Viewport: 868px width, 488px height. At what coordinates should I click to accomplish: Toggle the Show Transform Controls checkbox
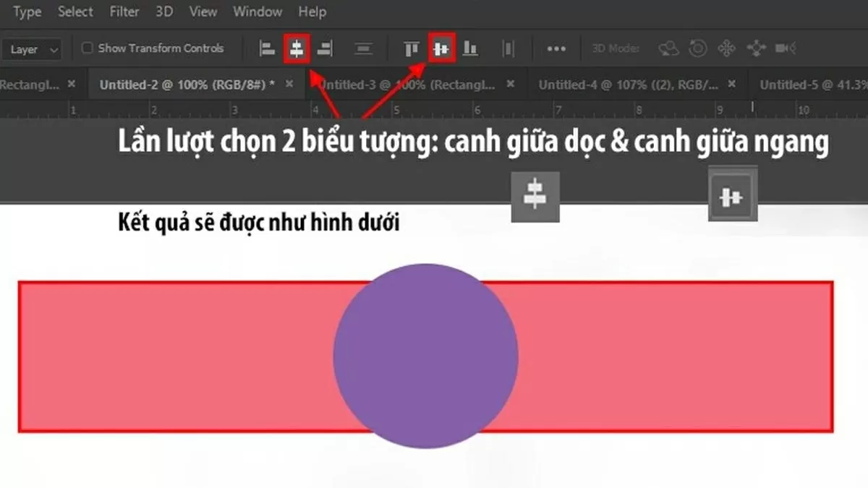tap(88, 48)
